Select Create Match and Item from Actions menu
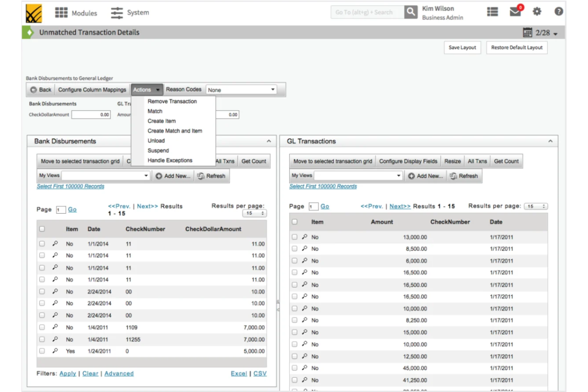 click(176, 131)
